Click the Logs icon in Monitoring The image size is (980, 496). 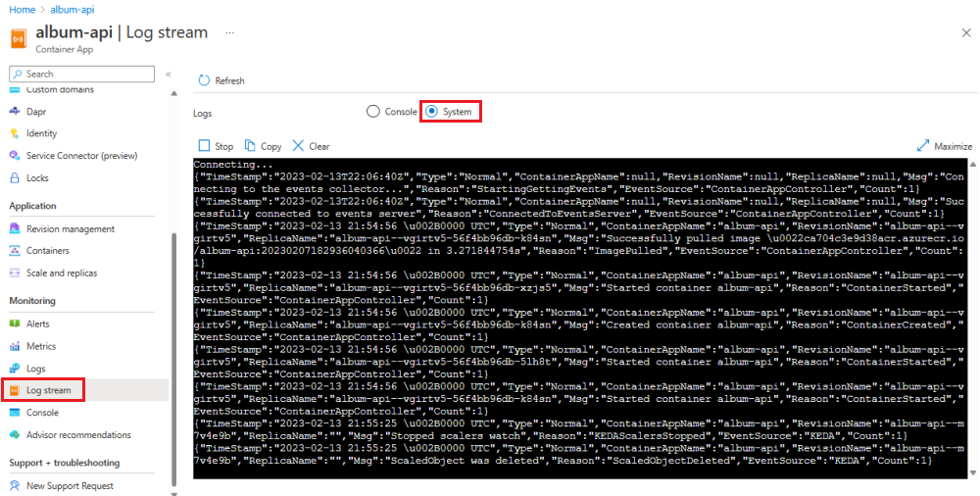click(15, 369)
